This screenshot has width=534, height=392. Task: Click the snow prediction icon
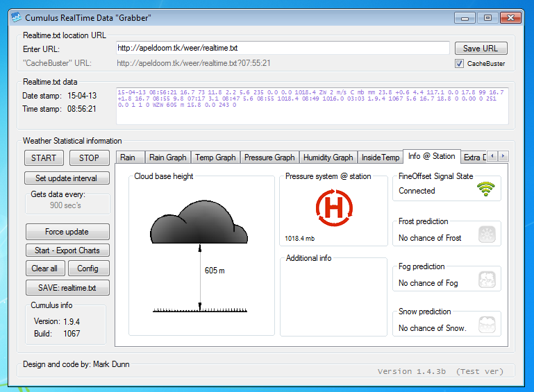coord(487,325)
